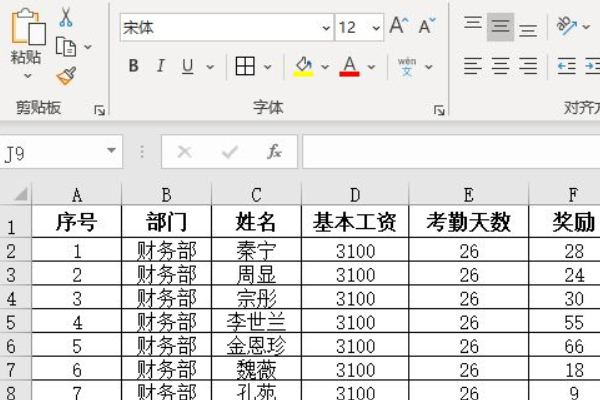Click the text Orientation icon

click(567, 26)
